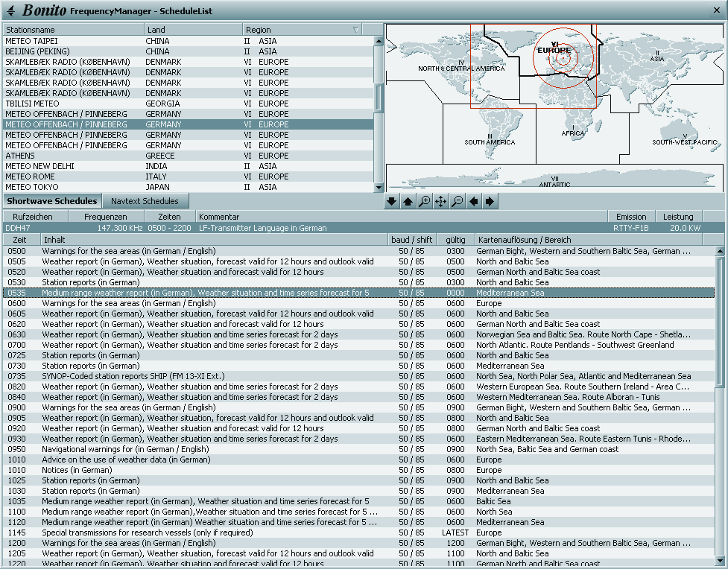Zoom in on the world map
Screen dimensions: 728x569
click(424, 201)
